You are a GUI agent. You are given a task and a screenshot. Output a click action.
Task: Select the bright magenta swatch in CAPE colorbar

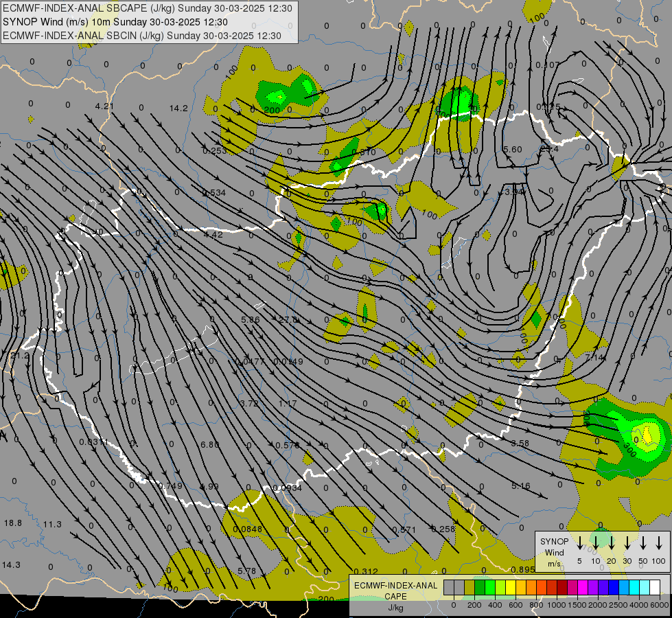click(x=583, y=587)
